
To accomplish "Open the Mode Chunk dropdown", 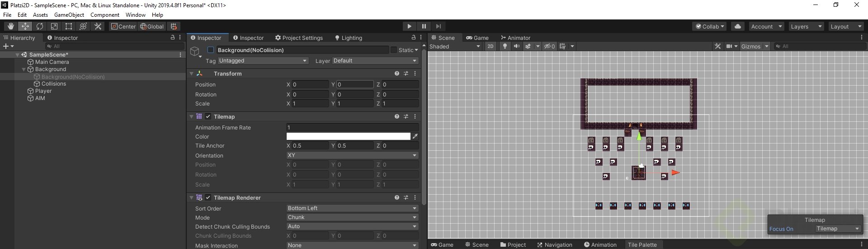I will [352, 217].
